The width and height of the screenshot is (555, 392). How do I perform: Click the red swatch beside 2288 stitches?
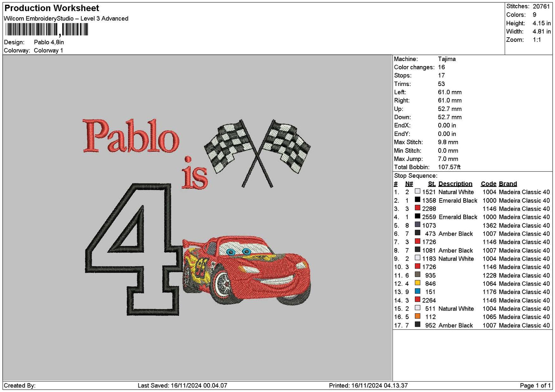click(x=417, y=208)
